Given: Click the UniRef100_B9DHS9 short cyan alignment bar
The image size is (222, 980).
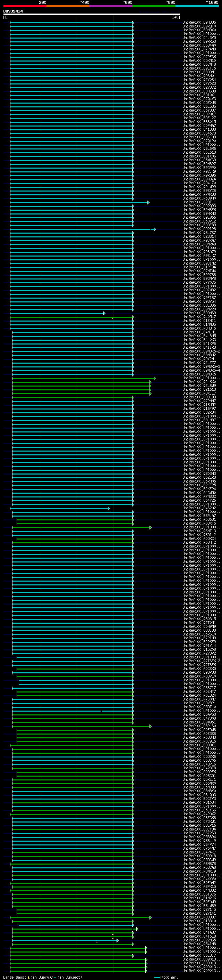Looking at the screenshot, I should [57, 314].
